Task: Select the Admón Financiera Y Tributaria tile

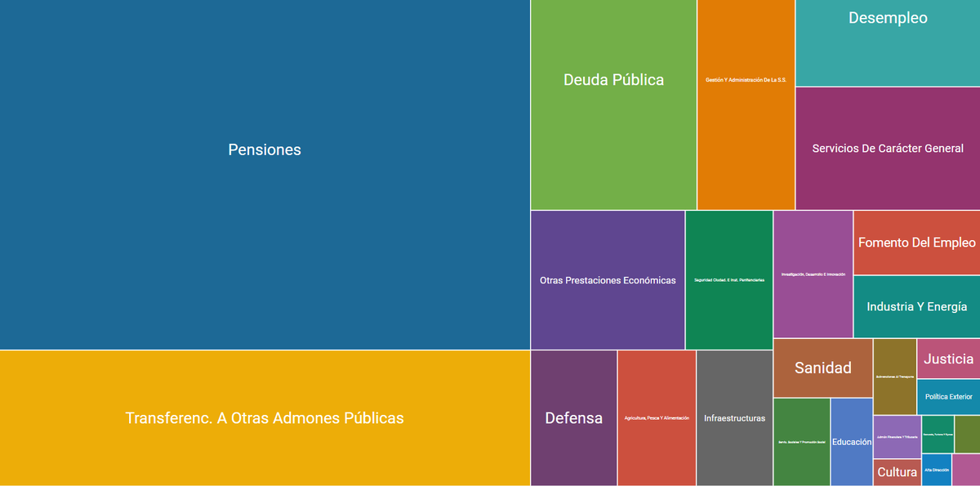Action: 897,437
